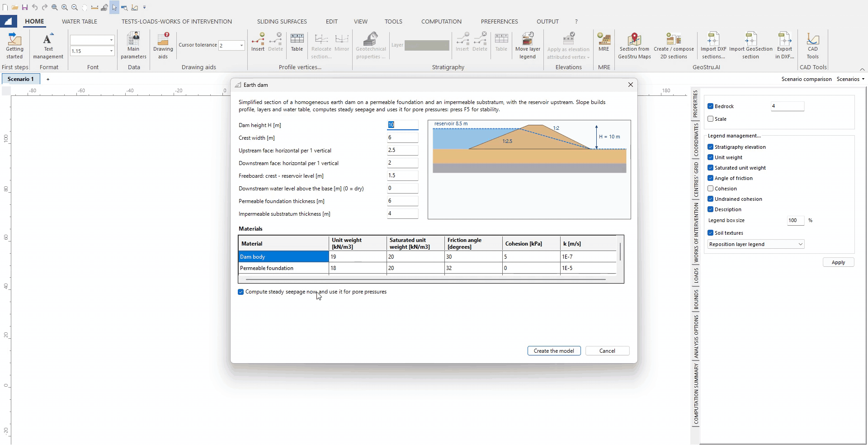The width and height of the screenshot is (868, 445).
Task: Open Import DXF sections tool
Action: pos(713,46)
